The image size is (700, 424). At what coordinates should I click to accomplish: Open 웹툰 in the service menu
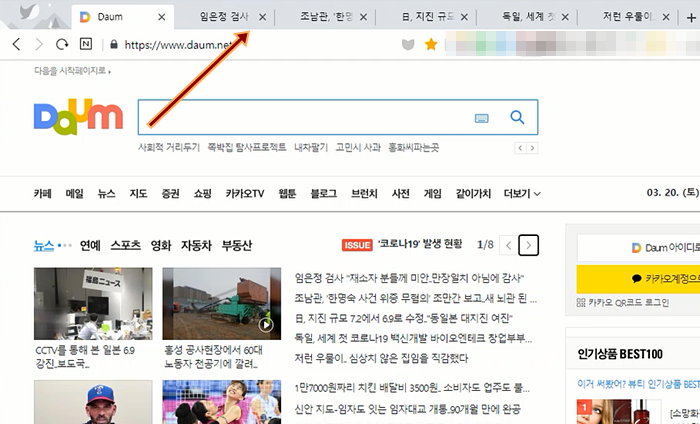pos(287,193)
